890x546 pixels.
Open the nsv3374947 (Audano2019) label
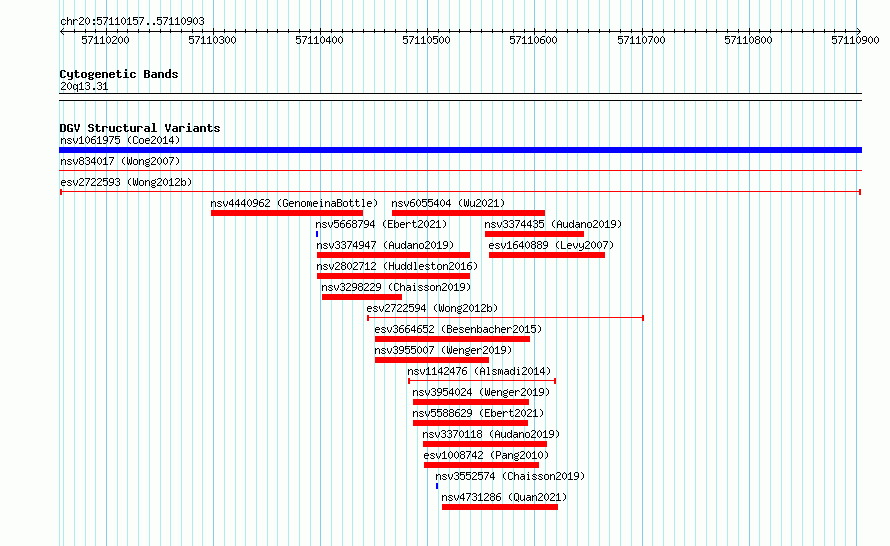point(385,245)
